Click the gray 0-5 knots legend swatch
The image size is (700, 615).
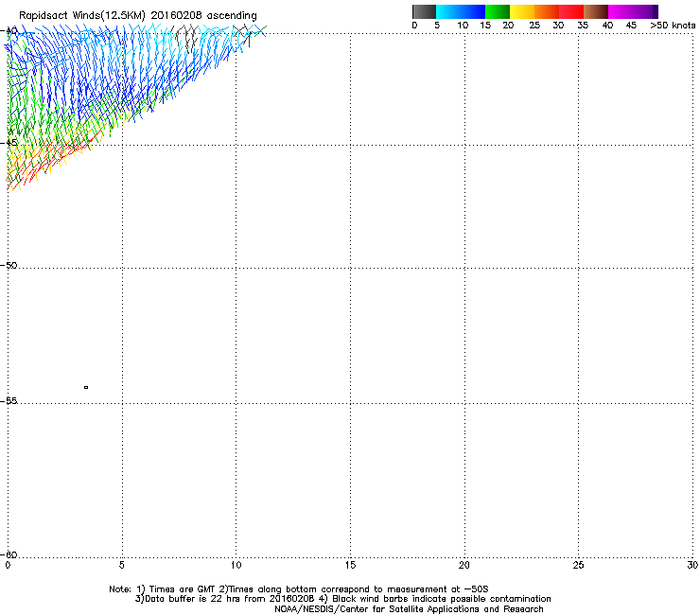[424, 11]
